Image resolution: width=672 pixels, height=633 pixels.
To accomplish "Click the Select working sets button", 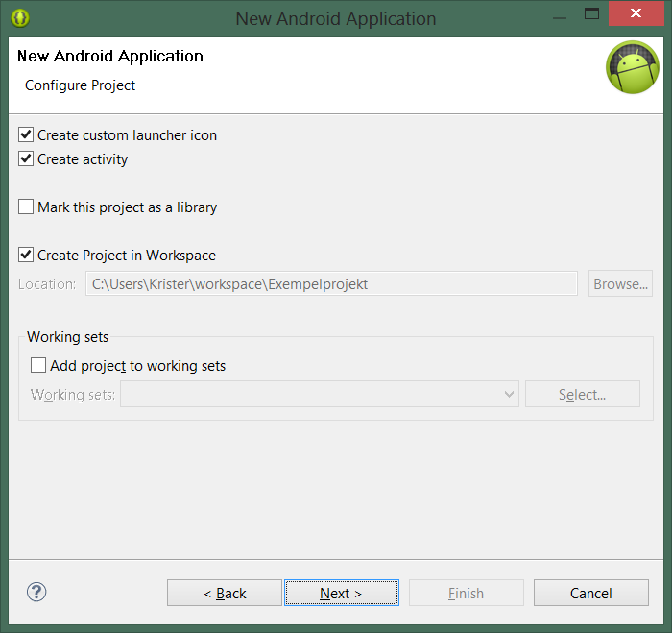I will pos(583,394).
